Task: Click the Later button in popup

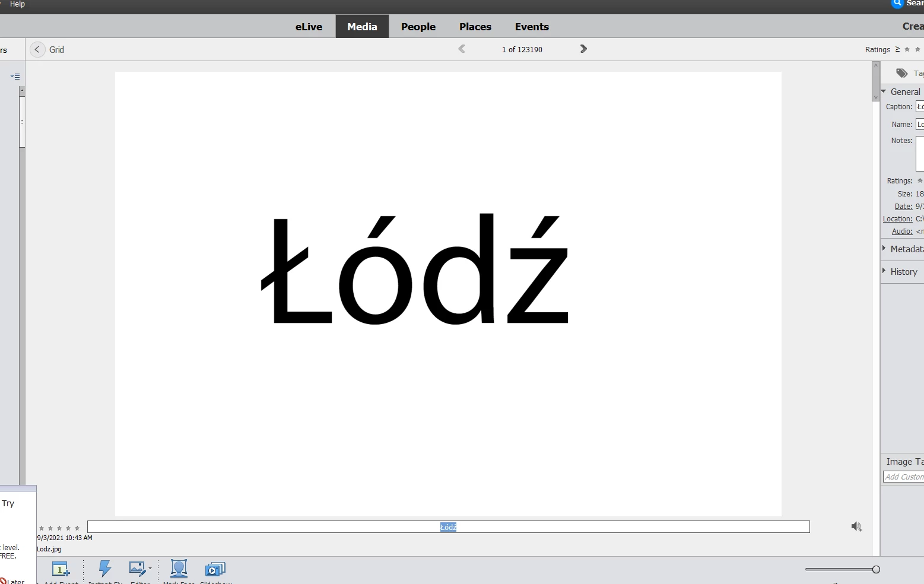Action: pos(12,580)
